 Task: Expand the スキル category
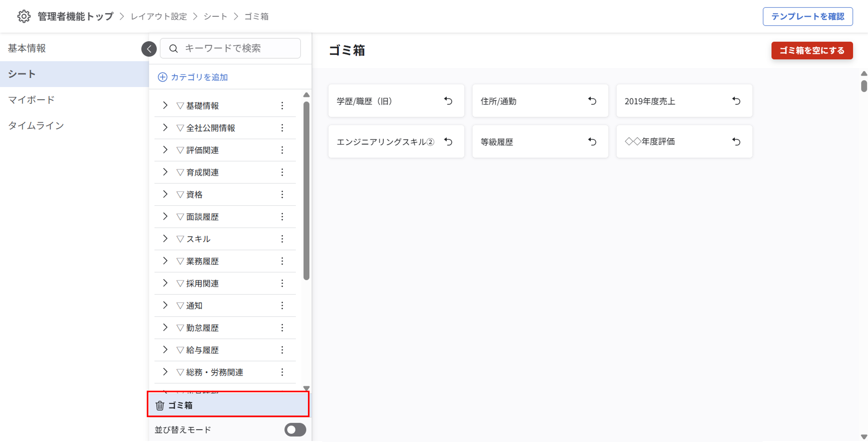(x=165, y=238)
